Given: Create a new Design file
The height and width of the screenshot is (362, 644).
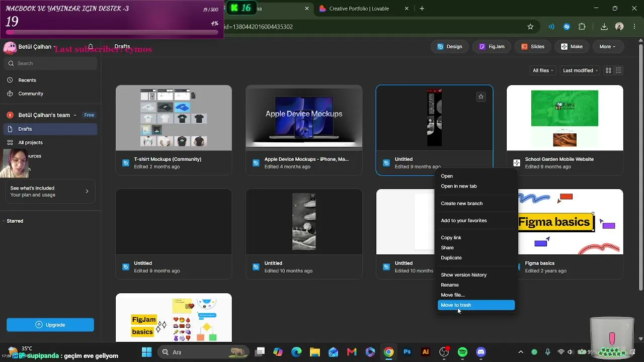Looking at the screenshot, I should (450, 47).
